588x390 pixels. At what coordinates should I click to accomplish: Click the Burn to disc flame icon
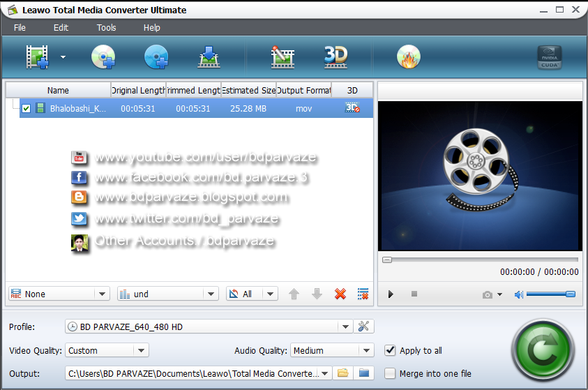[409, 57]
